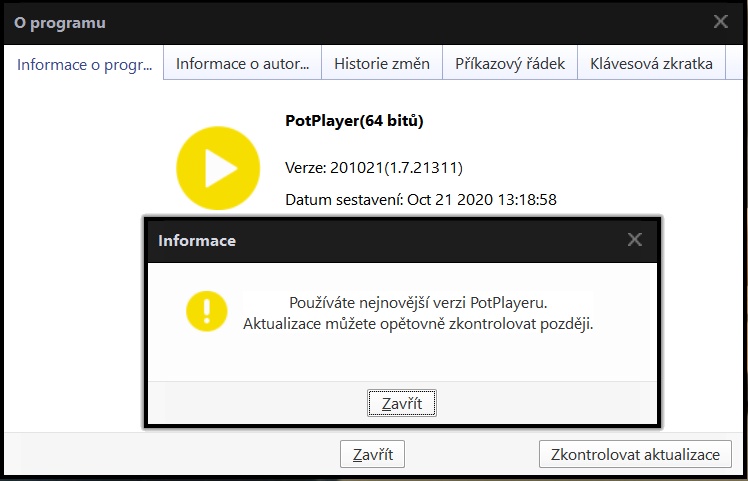Image resolution: width=748 pixels, height=481 pixels.
Task: Click the O programu title text
Action: [60, 22]
